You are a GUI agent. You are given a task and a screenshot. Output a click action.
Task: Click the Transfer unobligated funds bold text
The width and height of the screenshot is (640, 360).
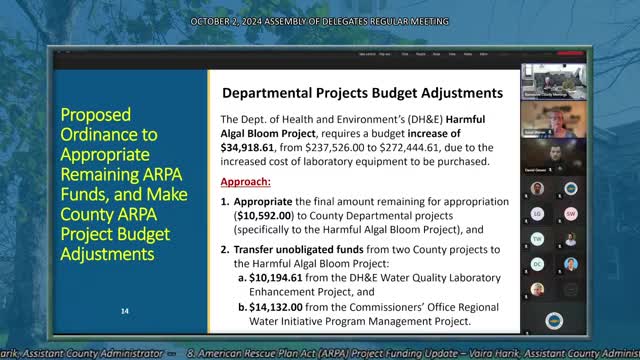click(x=298, y=249)
